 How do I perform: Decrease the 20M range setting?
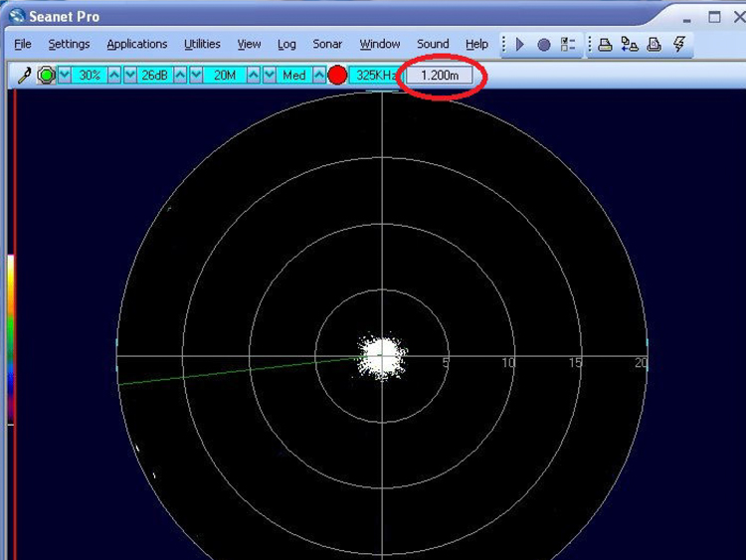tap(196, 76)
